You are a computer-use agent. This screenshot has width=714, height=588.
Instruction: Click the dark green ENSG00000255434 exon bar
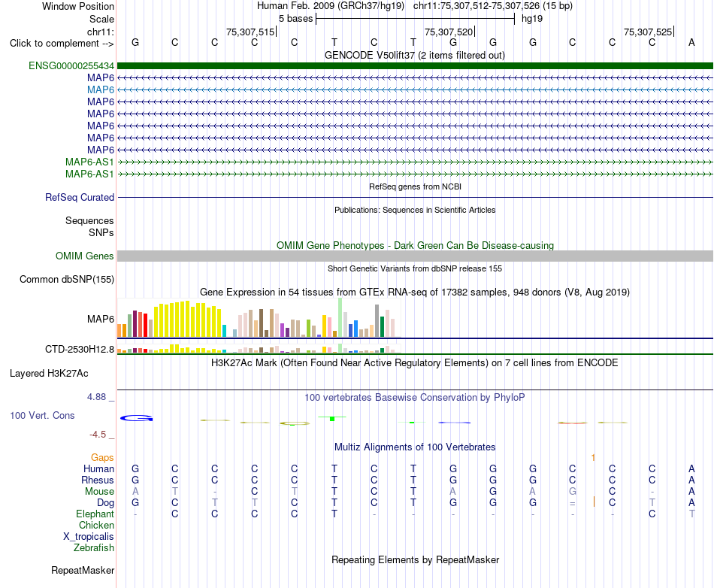click(x=415, y=66)
